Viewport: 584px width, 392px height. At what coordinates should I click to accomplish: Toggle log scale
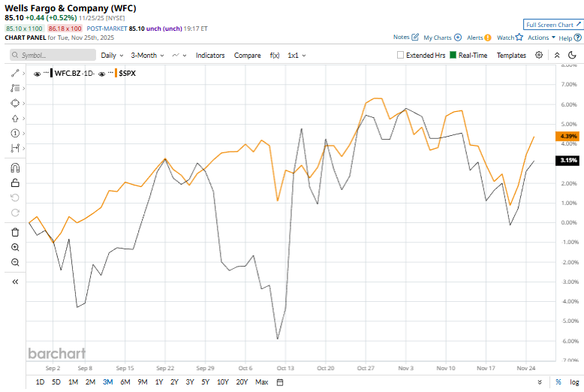pos(574,382)
